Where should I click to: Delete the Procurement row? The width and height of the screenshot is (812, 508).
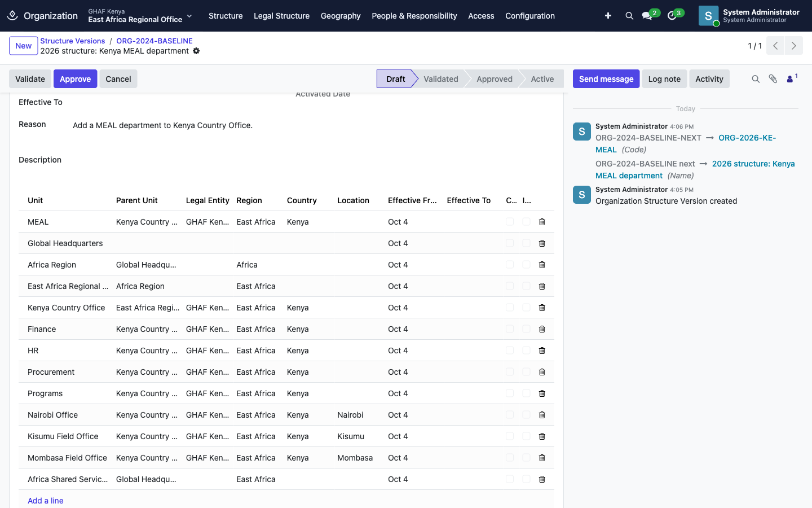pyautogui.click(x=542, y=372)
